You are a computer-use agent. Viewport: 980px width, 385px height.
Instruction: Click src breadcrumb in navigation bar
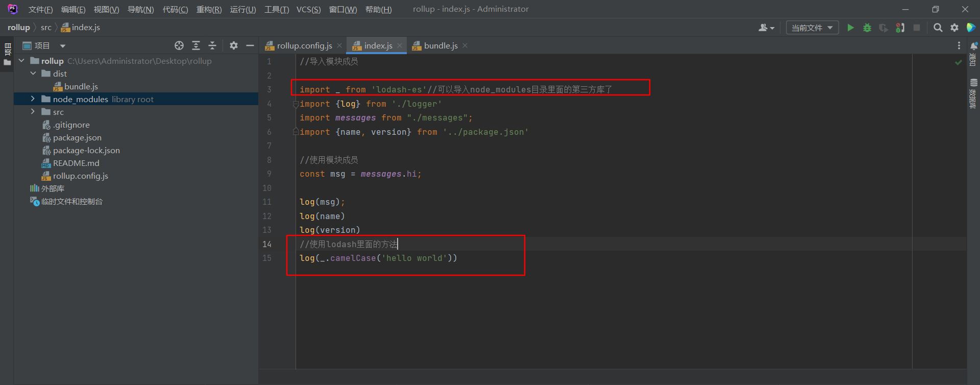coord(46,28)
